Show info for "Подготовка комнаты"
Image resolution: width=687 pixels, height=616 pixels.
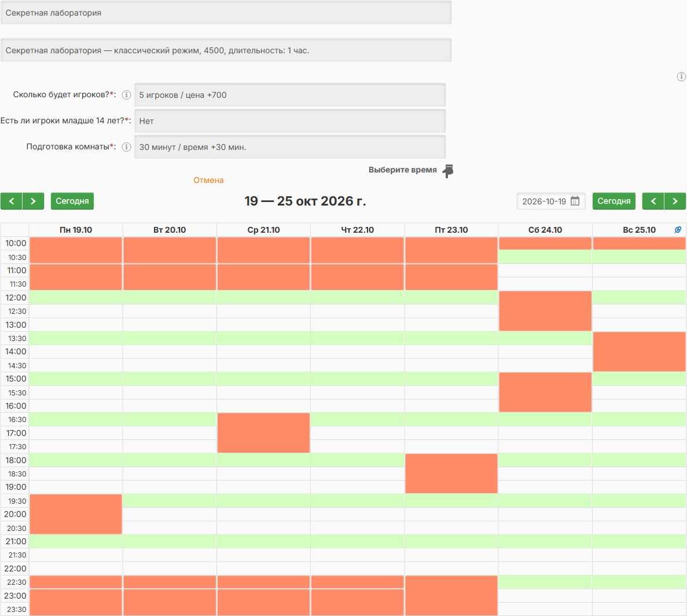pyautogui.click(x=126, y=147)
